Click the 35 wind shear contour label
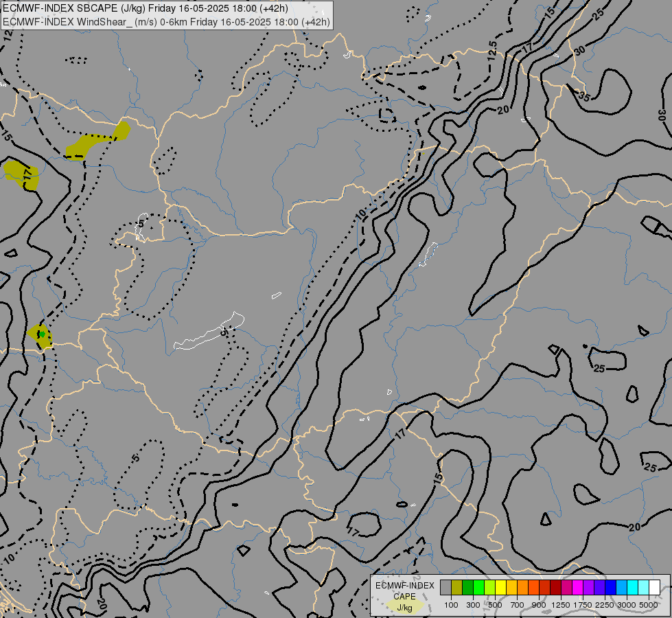 [584, 96]
